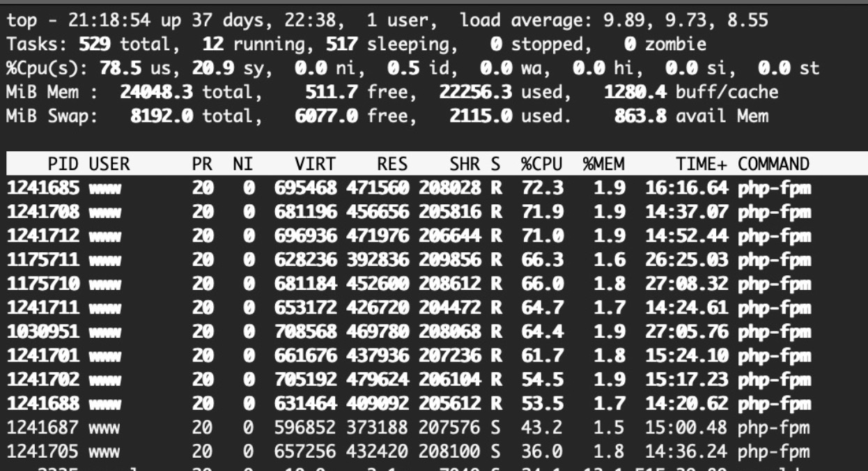
Task: Click the SHR column header
Action: click(x=465, y=164)
